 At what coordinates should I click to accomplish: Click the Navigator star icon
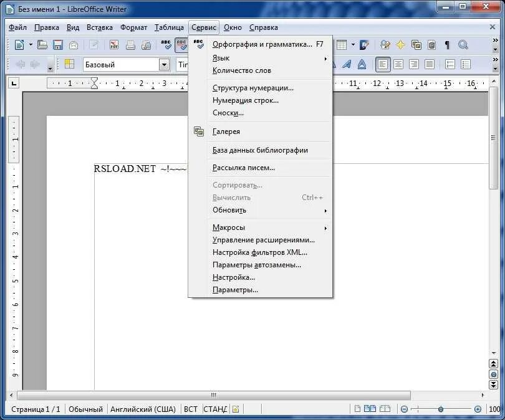400,45
